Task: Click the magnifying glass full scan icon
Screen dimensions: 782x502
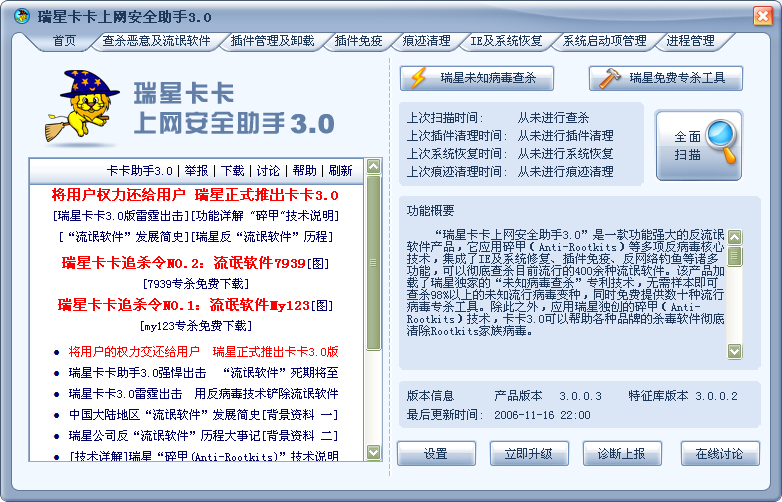Action: (x=721, y=141)
